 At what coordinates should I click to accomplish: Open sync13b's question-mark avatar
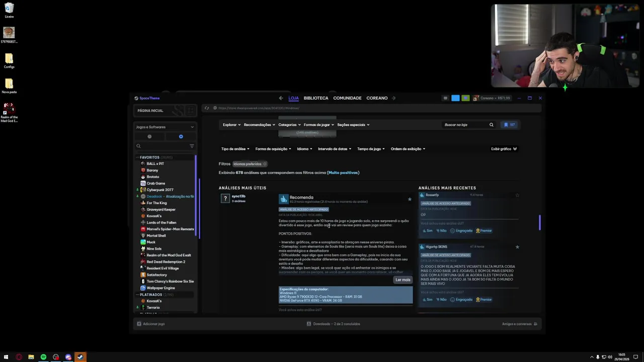pos(225,199)
